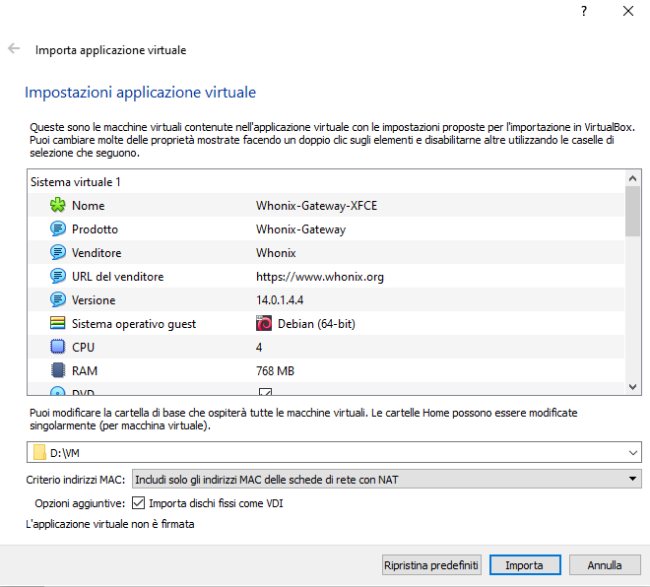650x587 pixels.
Task: Click the URL del venditore icon
Action: 57,276
